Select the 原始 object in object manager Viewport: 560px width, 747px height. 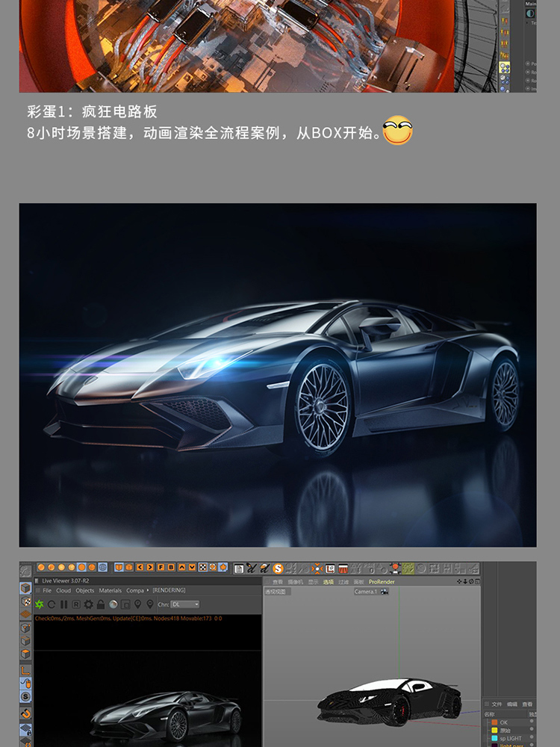(x=505, y=731)
